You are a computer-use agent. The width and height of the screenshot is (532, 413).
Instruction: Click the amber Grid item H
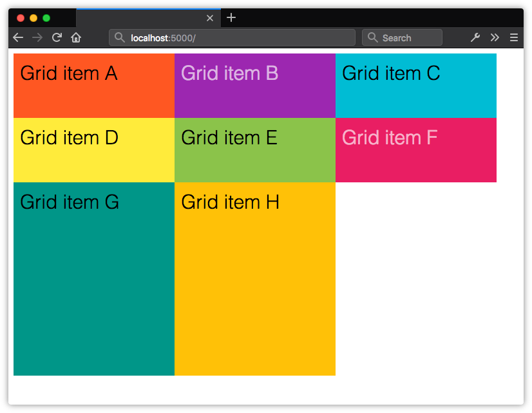click(255, 279)
